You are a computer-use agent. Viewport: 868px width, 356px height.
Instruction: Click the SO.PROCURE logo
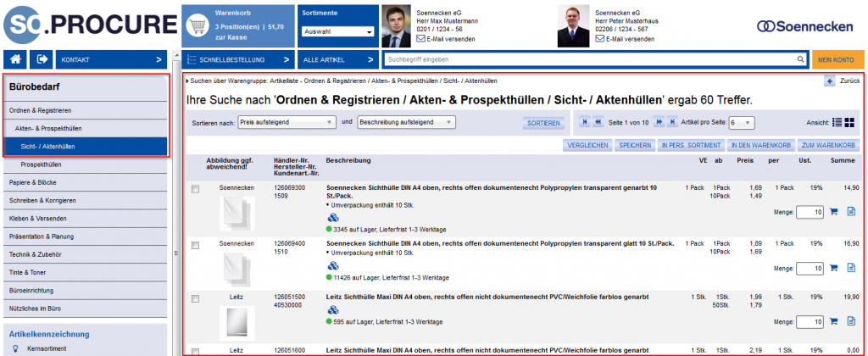(x=90, y=25)
